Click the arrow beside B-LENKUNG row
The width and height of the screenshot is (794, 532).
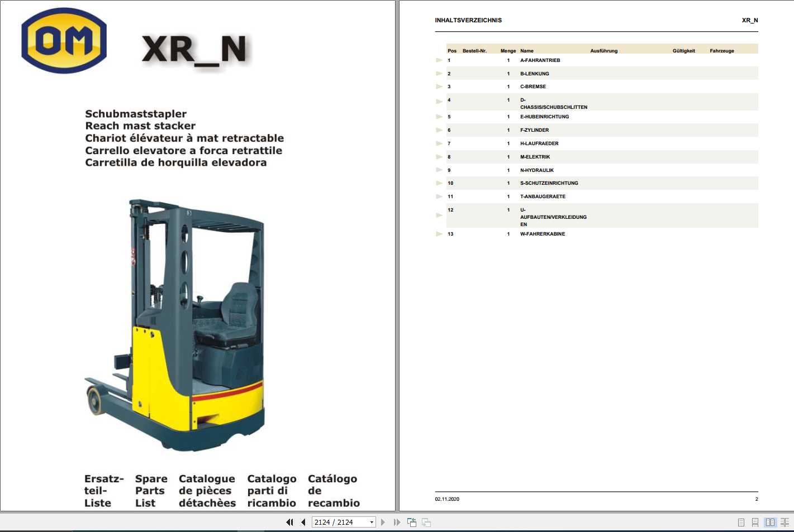click(x=439, y=73)
